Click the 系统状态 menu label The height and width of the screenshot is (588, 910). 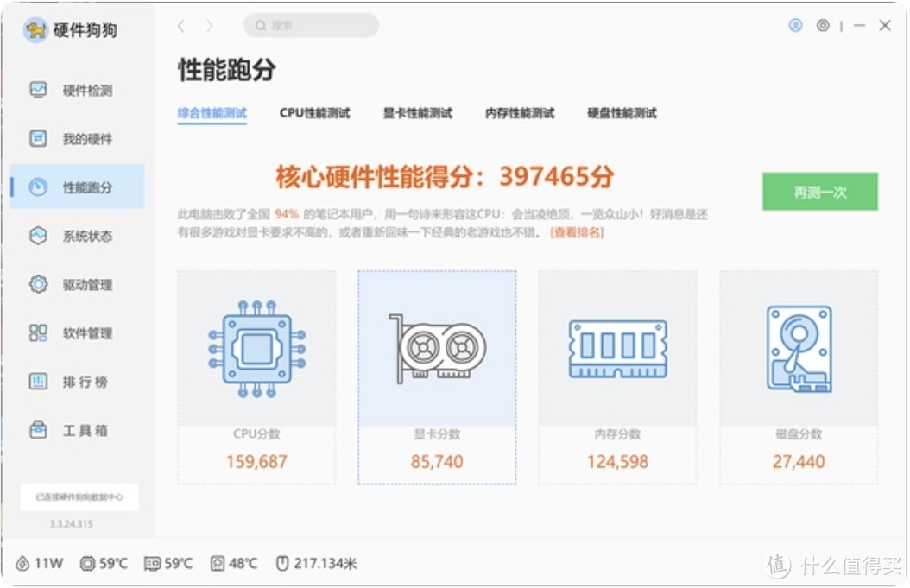point(88,236)
